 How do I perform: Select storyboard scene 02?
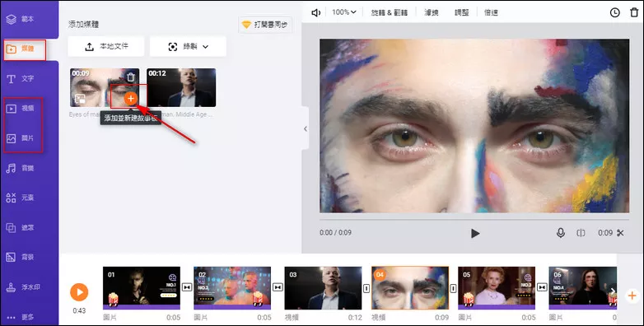(x=232, y=288)
